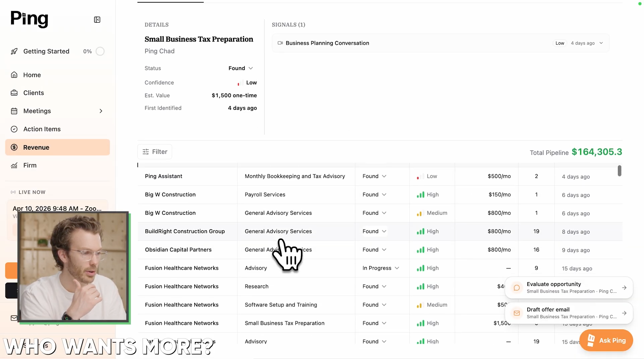Click the Evaluate opportunity chat bubble icon
Viewport: 644px width, 359px height.
coord(517,288)
